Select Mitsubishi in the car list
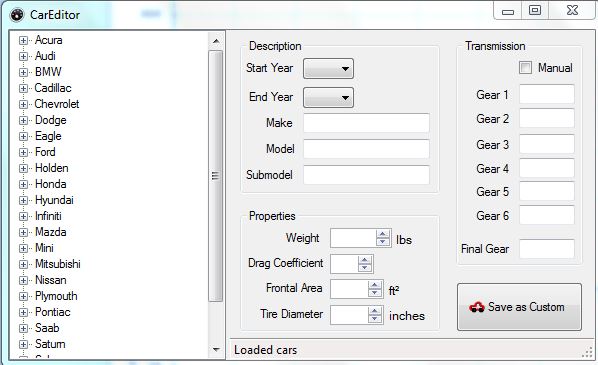This screenshot has width=598, height=365. [58, 264]
